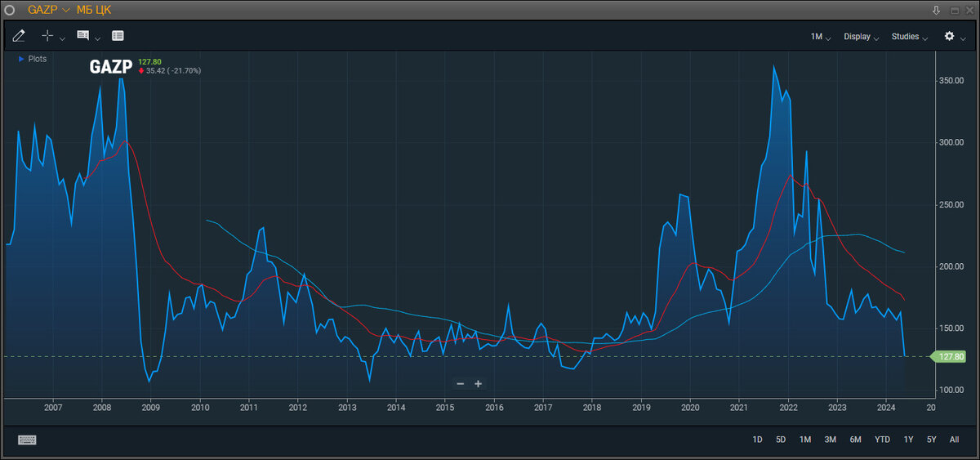Click the 2009 label on time axis

coord(151,407)
